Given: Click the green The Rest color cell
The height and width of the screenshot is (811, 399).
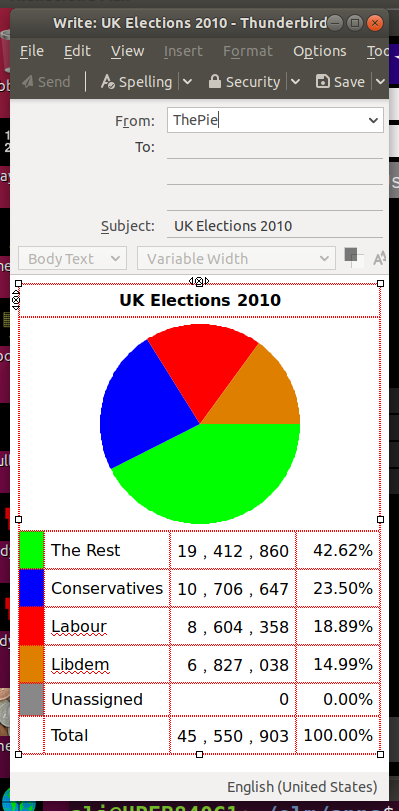Looking at the screenshot, I should point(32,550).
